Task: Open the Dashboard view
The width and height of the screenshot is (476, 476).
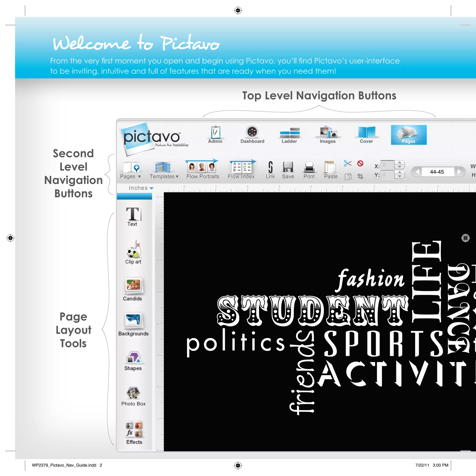Action: [x=252, y=135]
